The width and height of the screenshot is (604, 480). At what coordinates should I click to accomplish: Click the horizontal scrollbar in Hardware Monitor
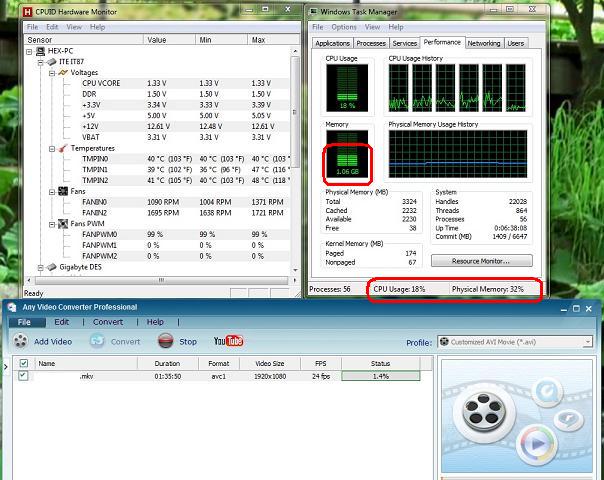tap(162, 280)
